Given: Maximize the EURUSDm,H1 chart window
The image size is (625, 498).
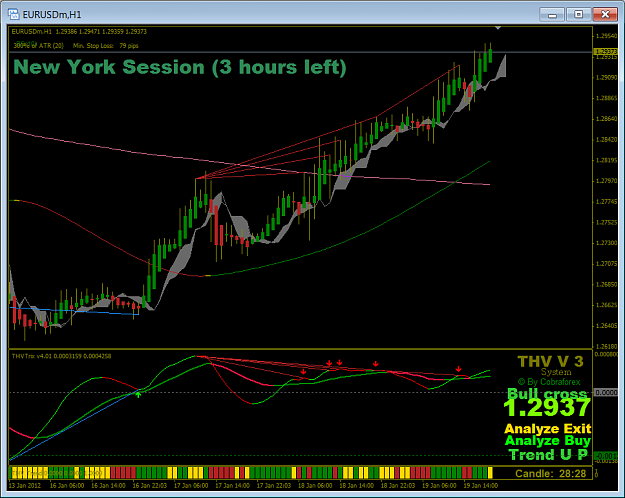Looking at the screenshot, I should [x=578, y=15].
